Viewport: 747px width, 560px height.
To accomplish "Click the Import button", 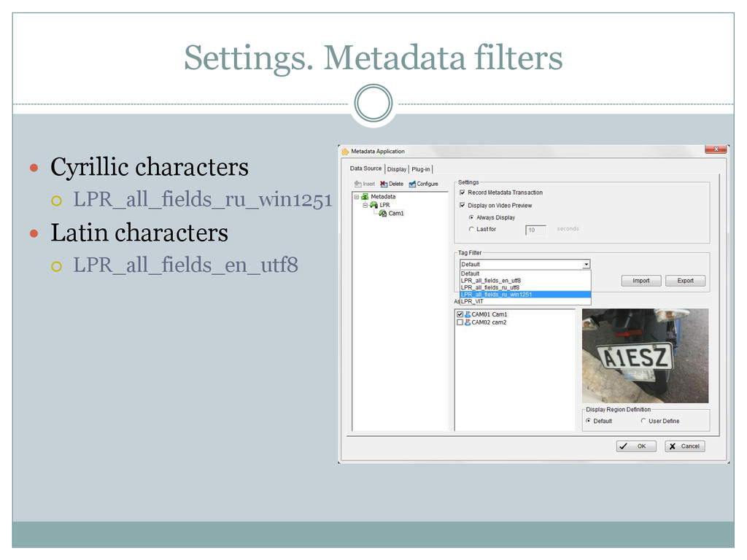I will 640,281.
